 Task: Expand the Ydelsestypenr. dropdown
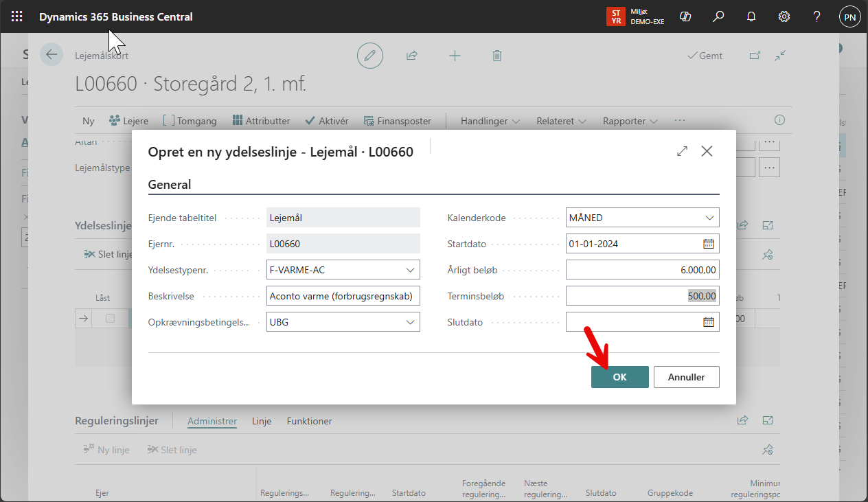pyautogui.click(x=411, y=270)
